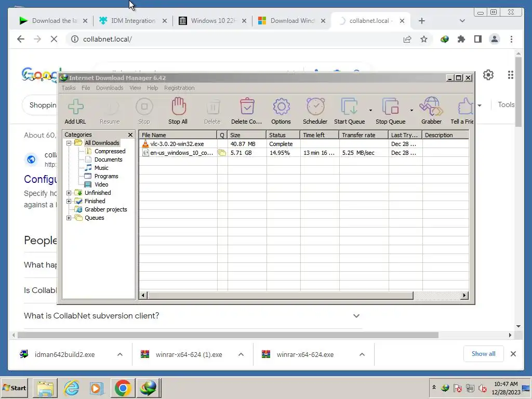The height and width of the screenshot is (399, 532).
Task: Switch to the IDM Integration tab
Action: pyautogui.click(x=133, y=21)
